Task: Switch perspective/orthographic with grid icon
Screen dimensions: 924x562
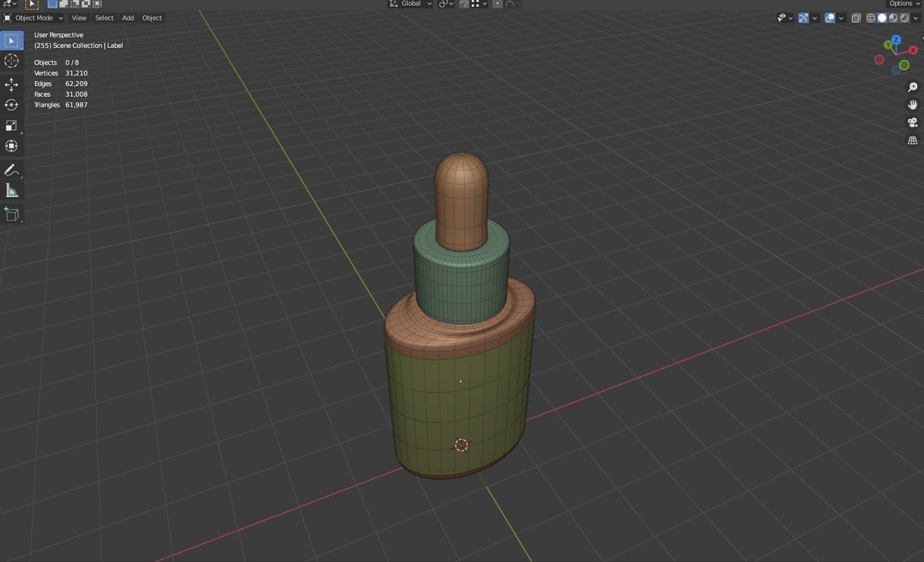Action: point(913,140)
